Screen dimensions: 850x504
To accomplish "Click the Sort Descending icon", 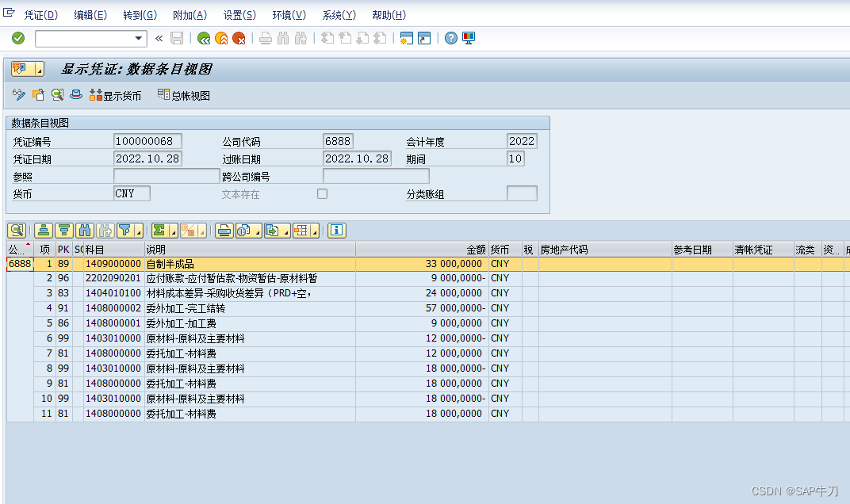I will pos(64,231).
